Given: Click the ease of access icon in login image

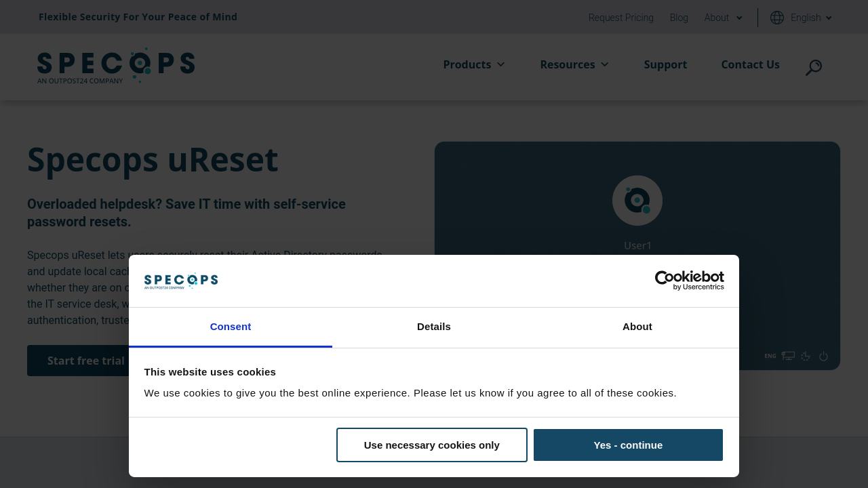Looking at the screenshot, I should coord(806,357).
